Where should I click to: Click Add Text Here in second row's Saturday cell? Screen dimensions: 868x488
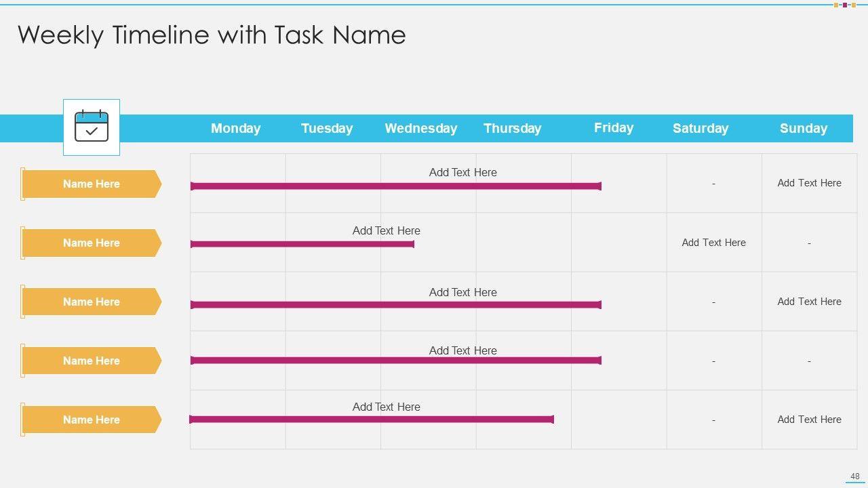[x=713, y=243]
